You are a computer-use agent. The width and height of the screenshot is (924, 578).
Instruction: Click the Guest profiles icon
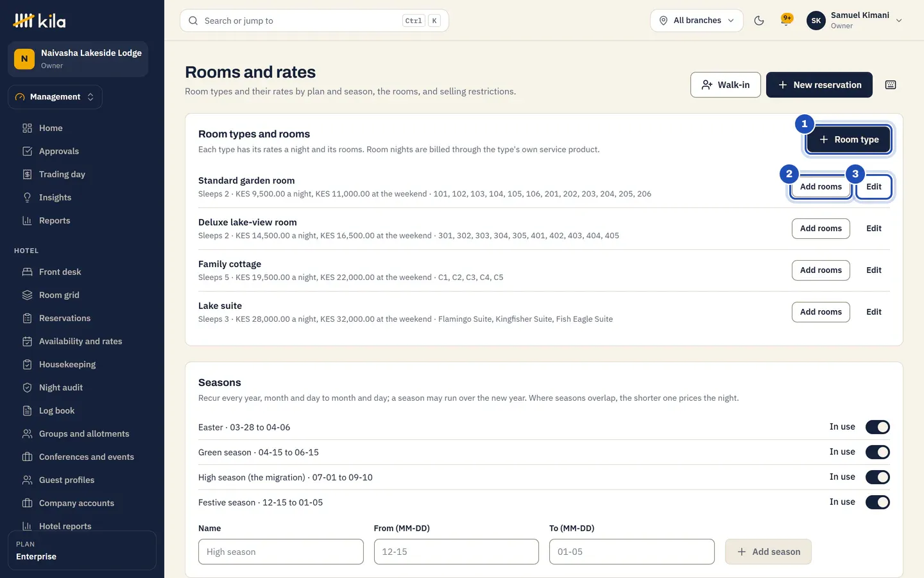pyautogui.click(x=27, y=480)
